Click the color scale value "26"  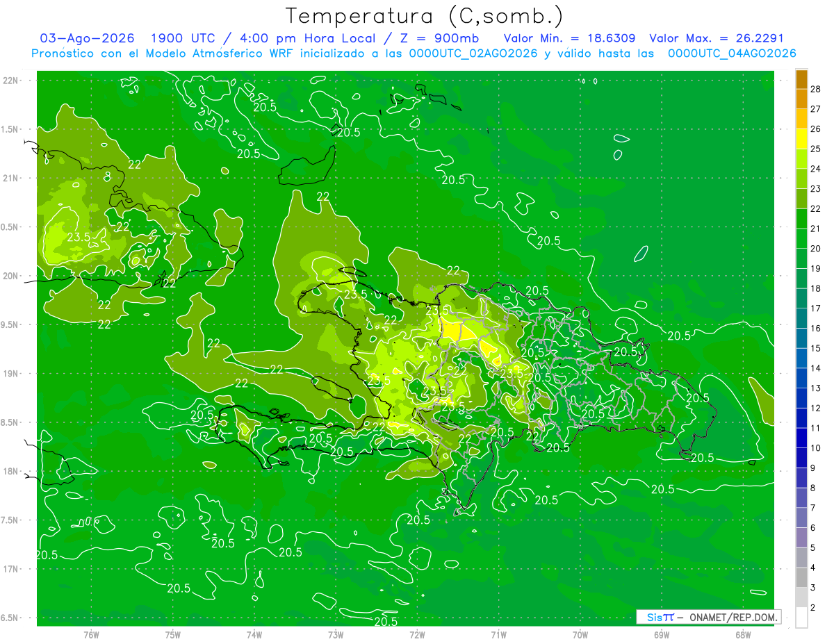pos(816,129)
